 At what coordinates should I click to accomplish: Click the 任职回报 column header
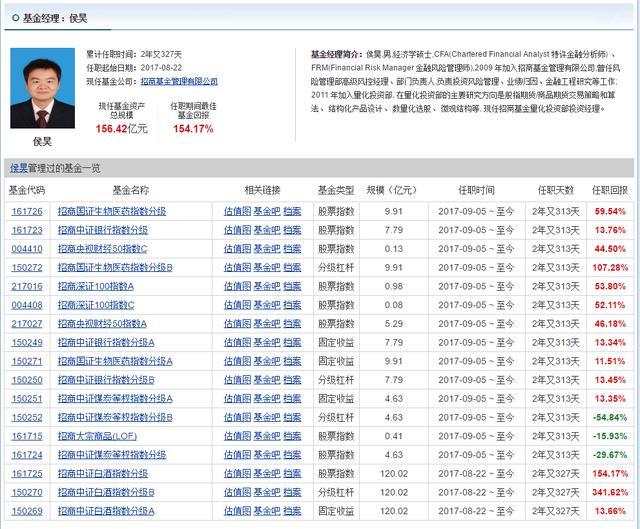click(610, 190)
